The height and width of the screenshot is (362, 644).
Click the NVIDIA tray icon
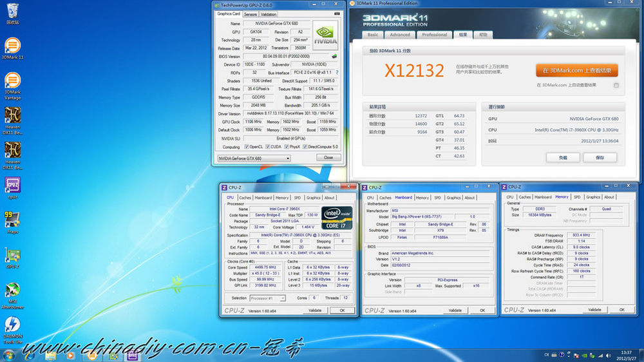585,356
